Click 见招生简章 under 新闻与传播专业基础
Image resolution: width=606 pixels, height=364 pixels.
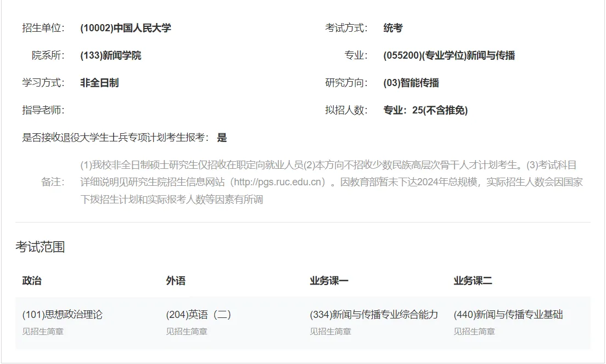474,332
